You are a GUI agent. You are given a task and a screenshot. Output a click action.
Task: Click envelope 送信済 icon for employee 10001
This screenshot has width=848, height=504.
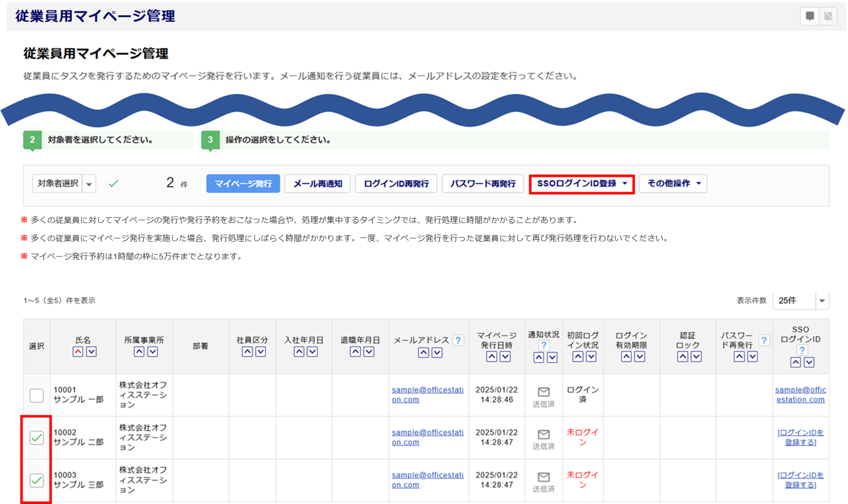544,392
